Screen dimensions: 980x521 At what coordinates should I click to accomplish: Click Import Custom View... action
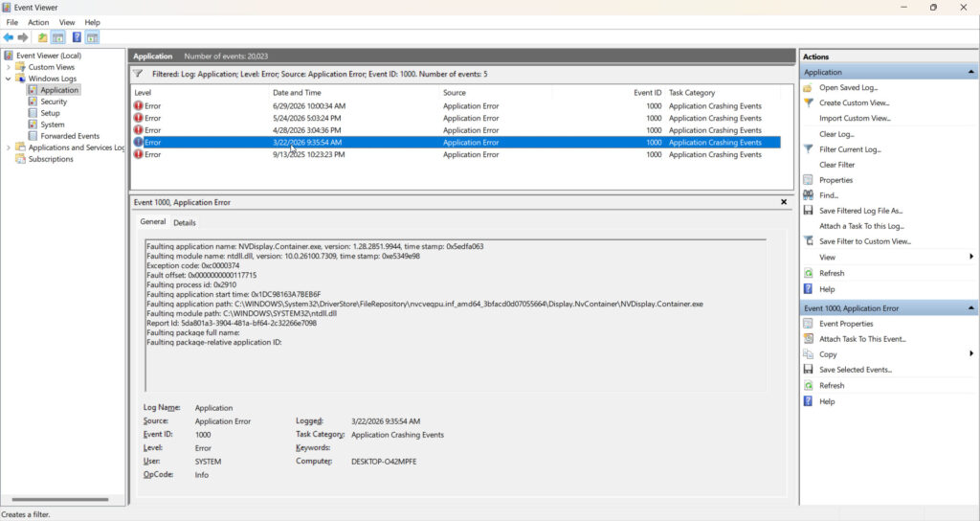(855, 118)
